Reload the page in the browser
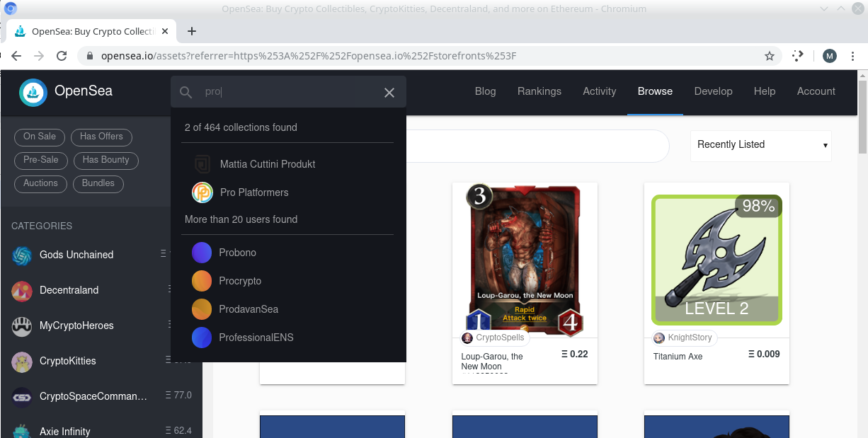The image size is (868, 438). pyautogui.click(x=62, y=56)
